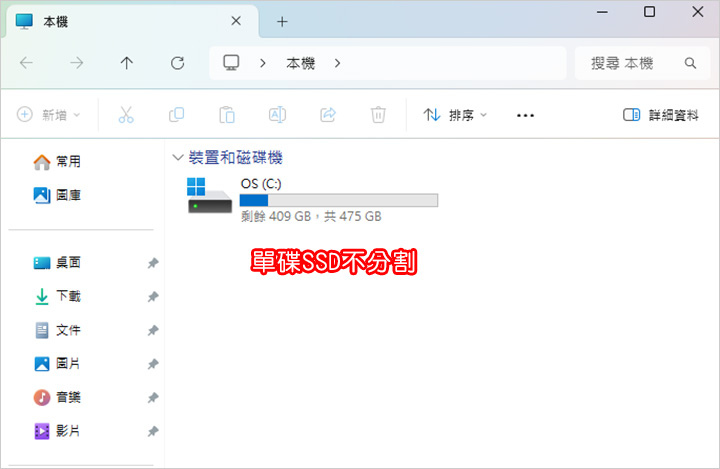Unpin 影片 using its pin icon

click(153, 431)
